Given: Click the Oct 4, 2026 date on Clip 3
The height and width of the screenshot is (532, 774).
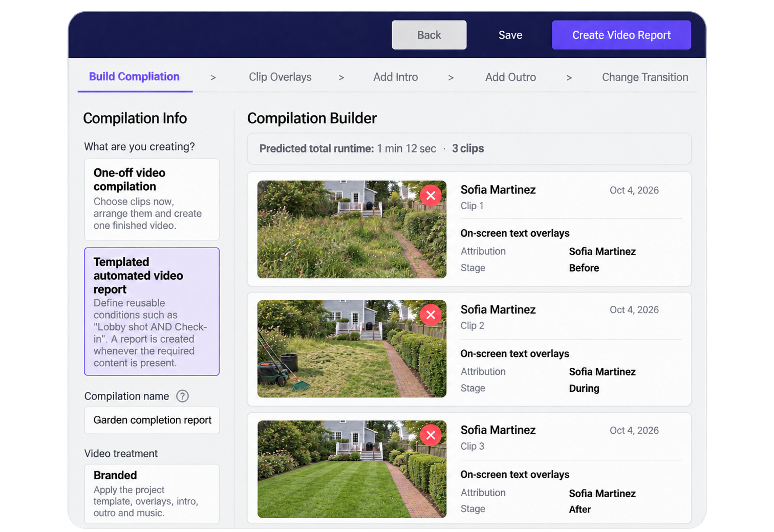Looking at the screenshot, I should pos(634,431).
